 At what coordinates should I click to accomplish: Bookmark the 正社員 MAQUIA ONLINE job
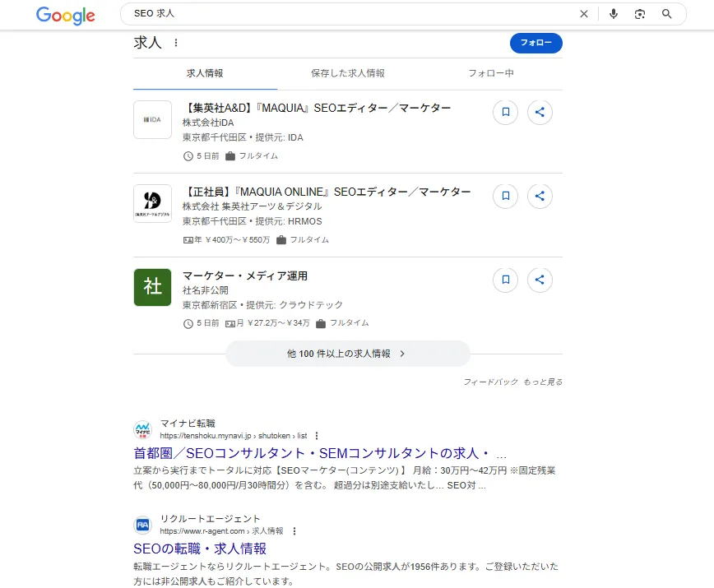tap(505, 196)
